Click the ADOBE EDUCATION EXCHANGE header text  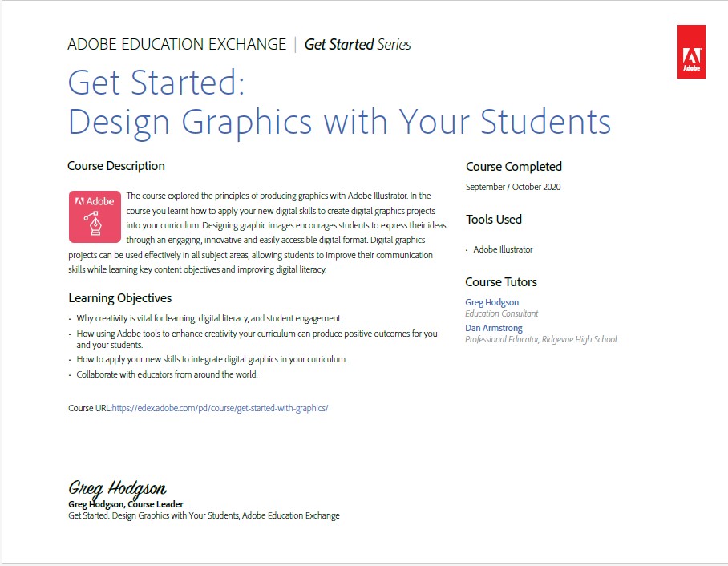176,45
